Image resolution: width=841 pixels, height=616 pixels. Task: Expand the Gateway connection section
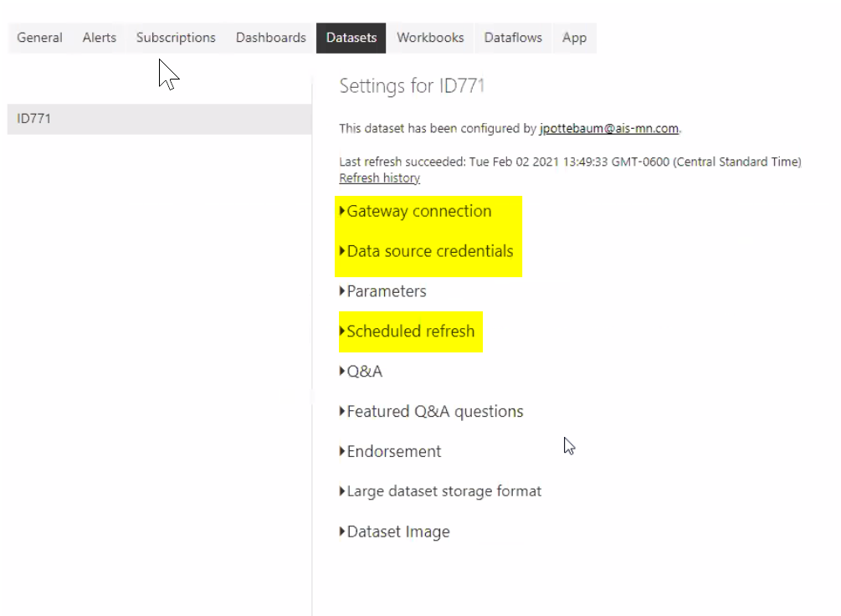[416, 212]
